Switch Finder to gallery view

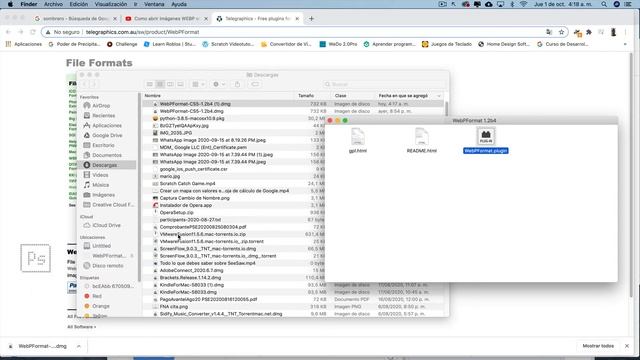[180, 84]
